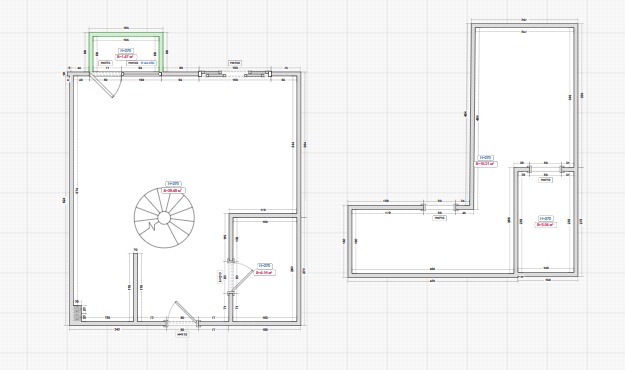The height and width of the screenshot is (370, 625).
Task: Click the red area label of the L-shaped room
Action: click(x=486, y=164)
